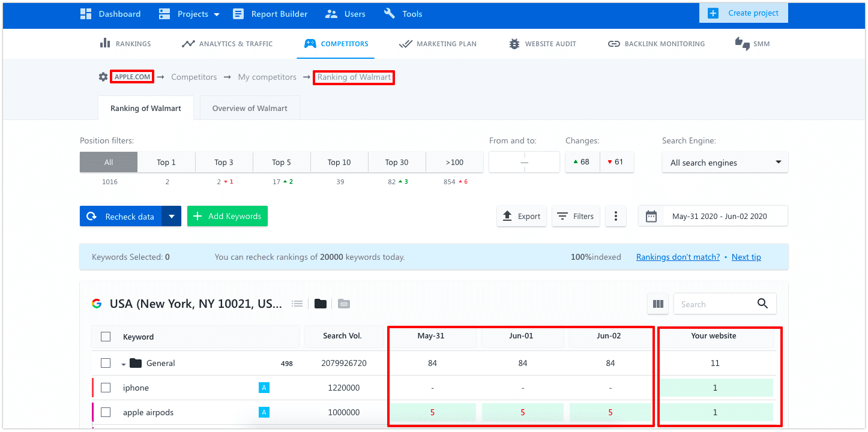
Task: Click the Users people icon
Action: (331, 14)
